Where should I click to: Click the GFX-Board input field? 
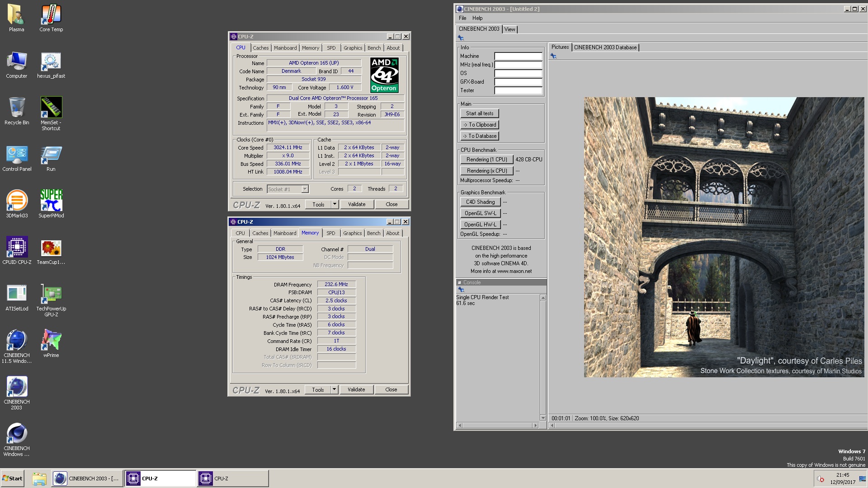click(518, 82)
